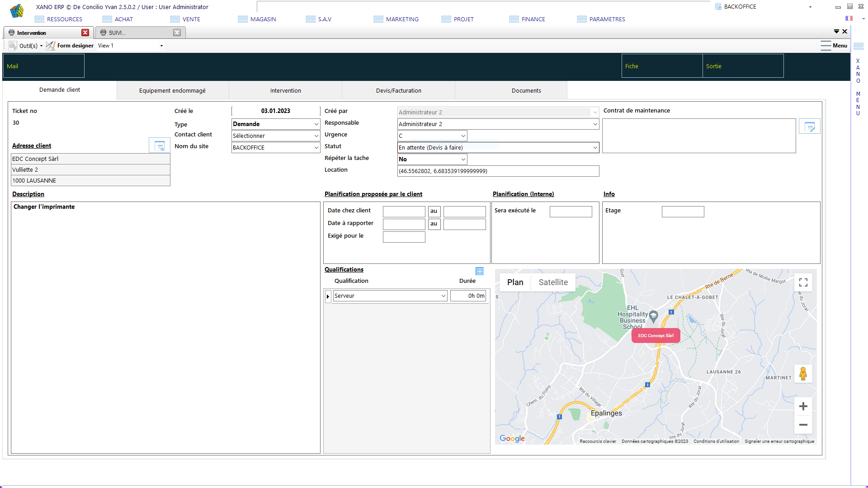Open the Form designer tool
This screenshot has height=488, width=868.
click(x=70, y=46)
